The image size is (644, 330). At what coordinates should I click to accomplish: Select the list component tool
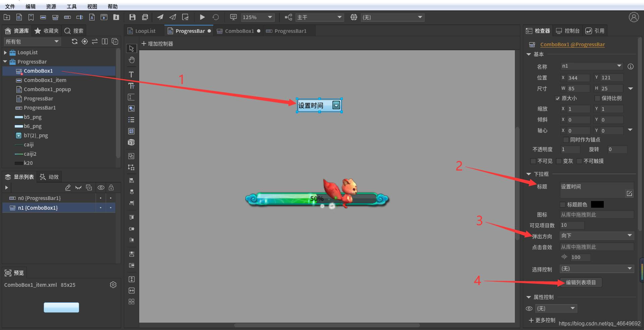[131, 120]
